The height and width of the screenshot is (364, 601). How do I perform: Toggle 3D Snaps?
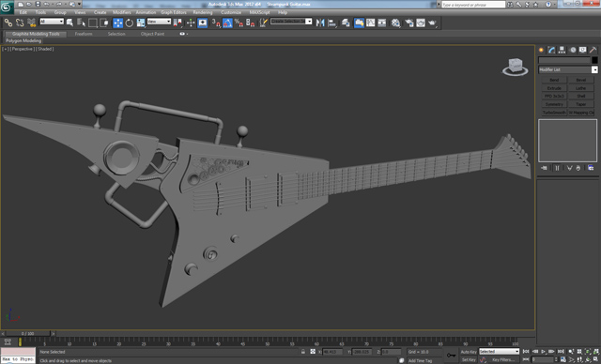[216, 23]
